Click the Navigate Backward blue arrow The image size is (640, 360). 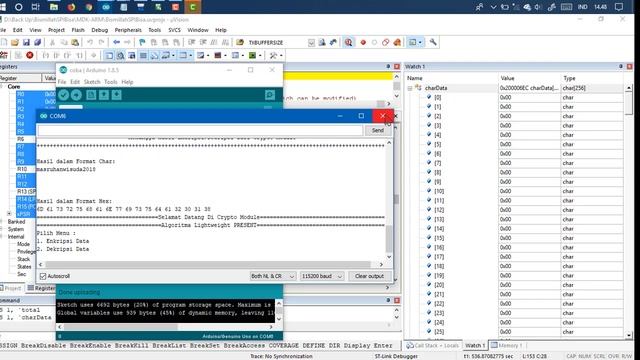[116, 42]
